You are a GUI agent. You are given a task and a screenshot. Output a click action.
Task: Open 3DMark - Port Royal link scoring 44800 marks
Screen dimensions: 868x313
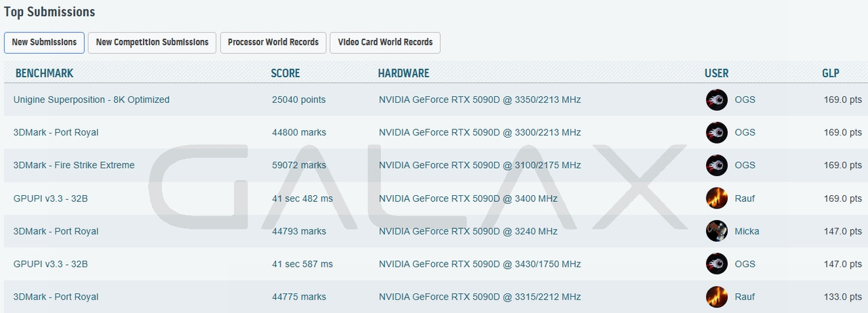[56, 132]
